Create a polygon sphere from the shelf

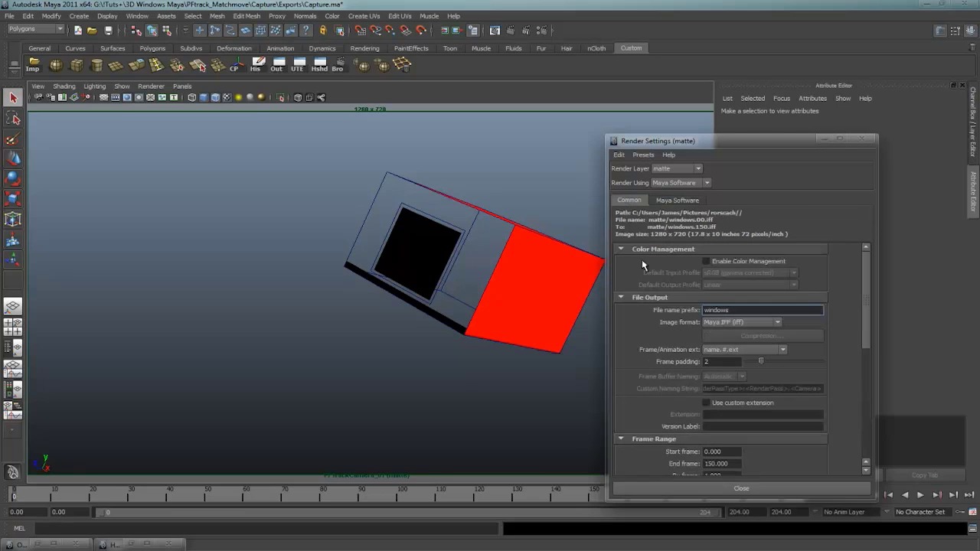point(56,65)
